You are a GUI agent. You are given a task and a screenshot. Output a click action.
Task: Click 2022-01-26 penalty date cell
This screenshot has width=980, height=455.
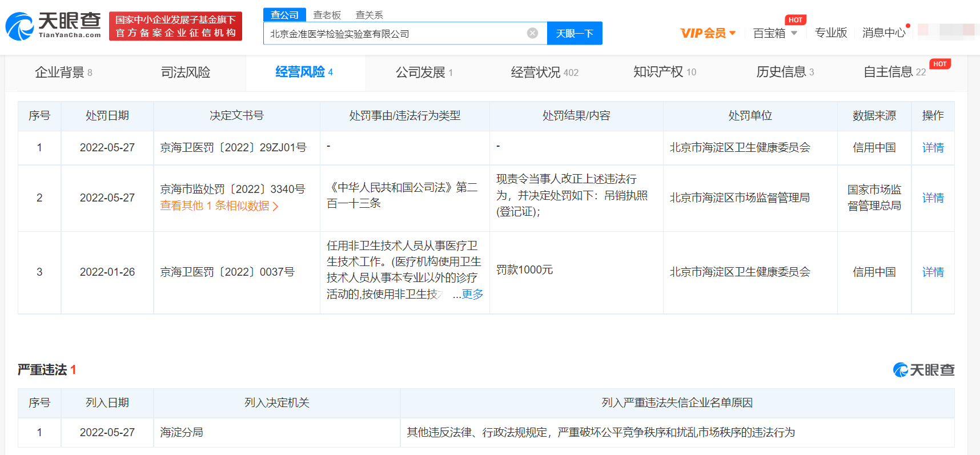pos(107,272)
